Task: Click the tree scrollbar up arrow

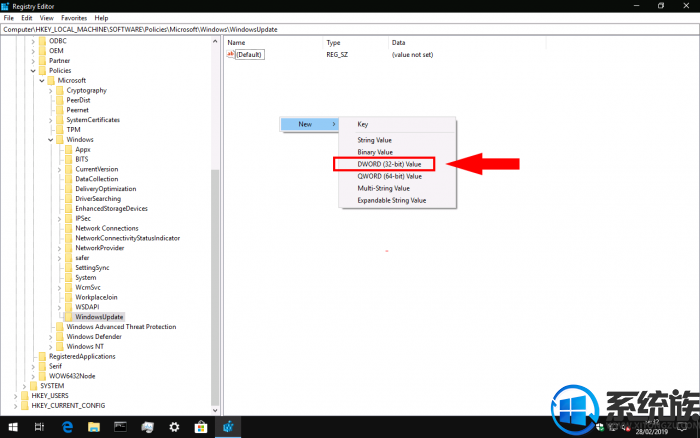Action: tap(215, 41)
